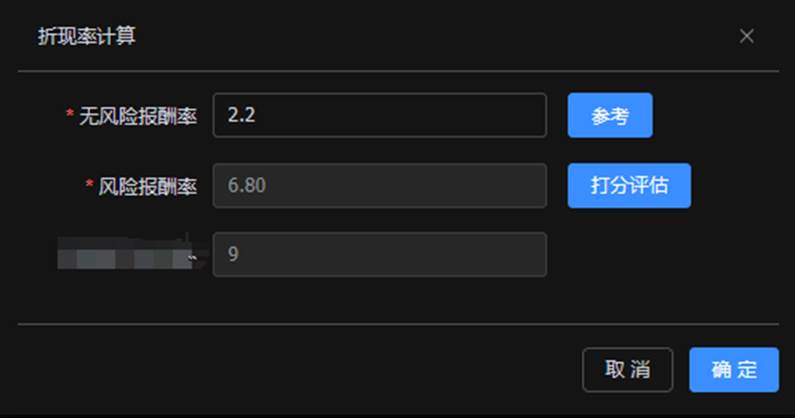Confirm with the 确定 button
Screen dimensions: 795x418
click(x=733, y=370)
